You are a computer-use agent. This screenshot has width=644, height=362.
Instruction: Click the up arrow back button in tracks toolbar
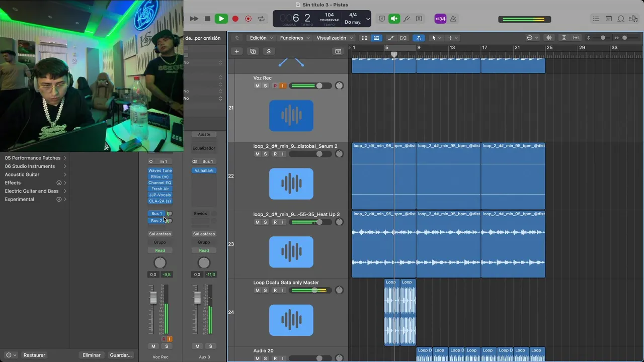point(236,38)
